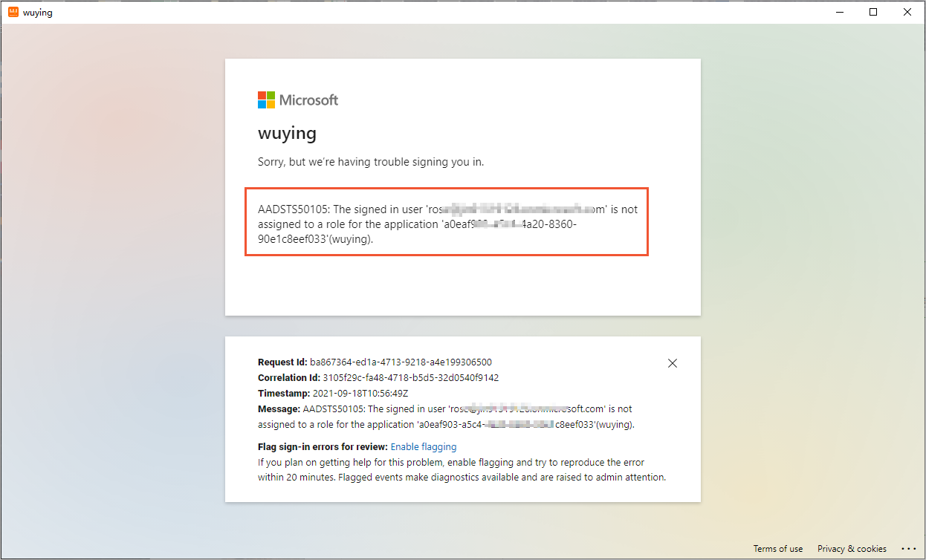Viewport: 926px width, 560px height.
Task: Click the wuying app icon in title bar
Action: [13, 12]
